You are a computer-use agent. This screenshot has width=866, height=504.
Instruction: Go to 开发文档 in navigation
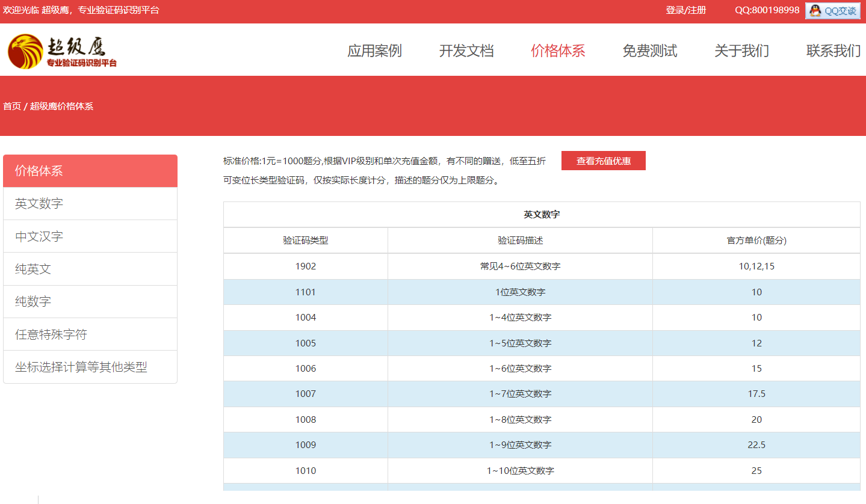click(466, 51)
